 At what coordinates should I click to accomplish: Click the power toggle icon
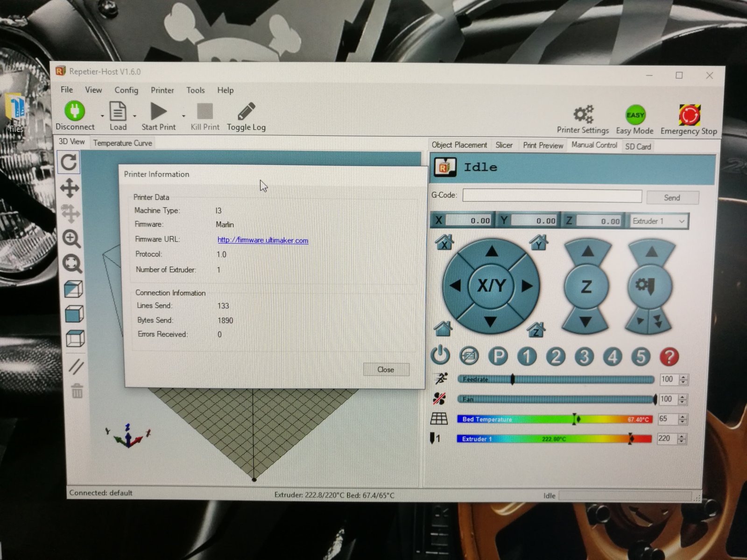(440, 356)
